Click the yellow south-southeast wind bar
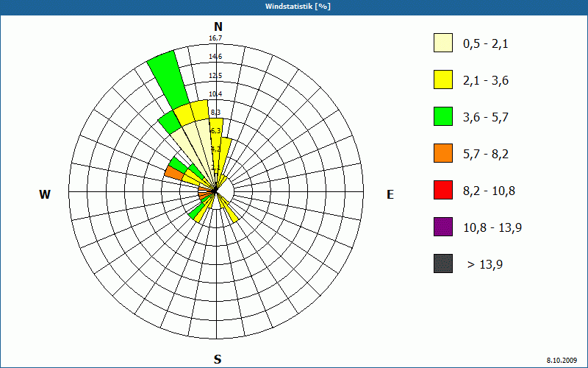This screenshot has width=588, height=368. pyautogui.click(x=229, y=211)
